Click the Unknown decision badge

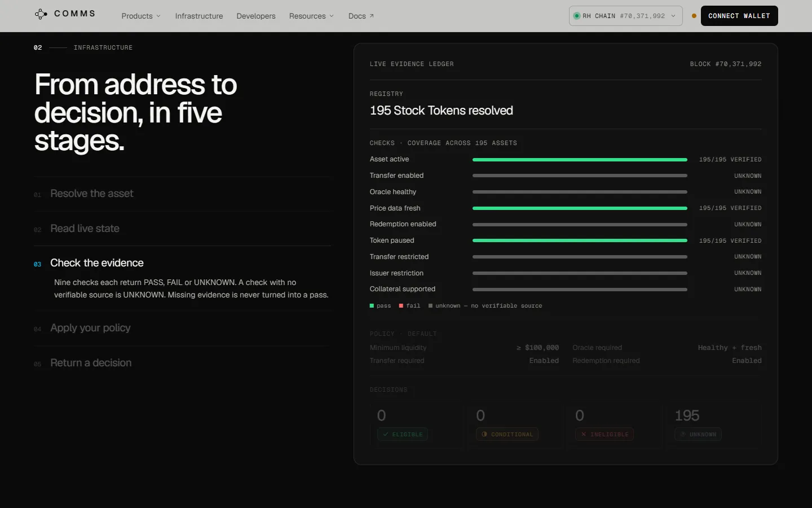(698, 434)
